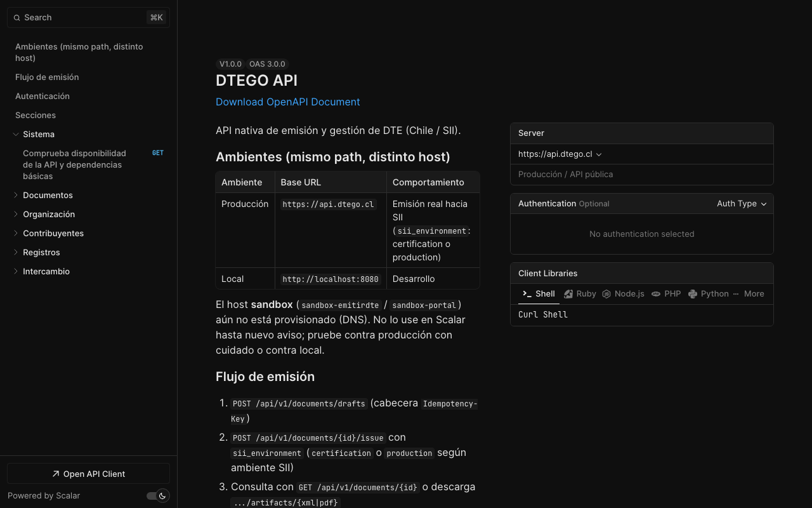Image resolution: width=812 pixels, height=508 pixels.
Task: Click the Flujo de emisión heading
Action: 265,377
